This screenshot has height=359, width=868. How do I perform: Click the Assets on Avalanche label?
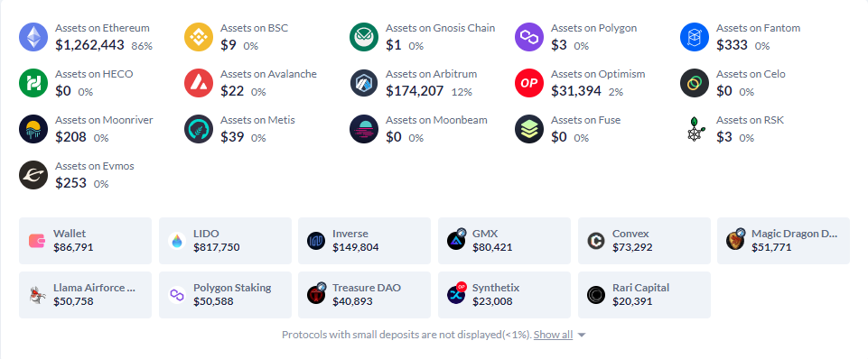click(268, 74)
